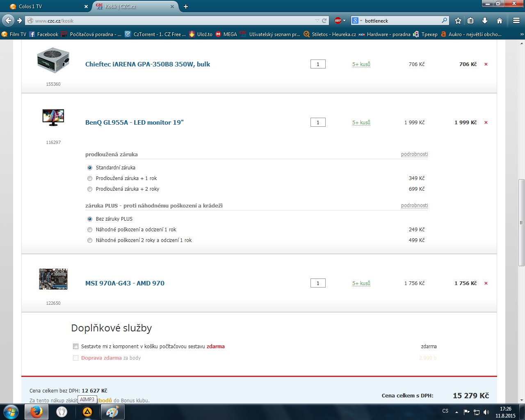Expand the URL history dropdown arrow
The width and height of the screenshot is (525, 420).
click(x=317, y=21)
